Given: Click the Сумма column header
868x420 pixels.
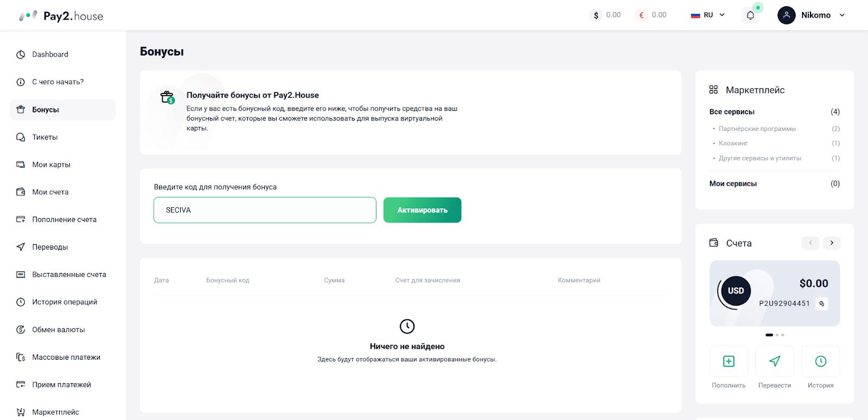Looking at the screenshot, I should coord(334,281).
